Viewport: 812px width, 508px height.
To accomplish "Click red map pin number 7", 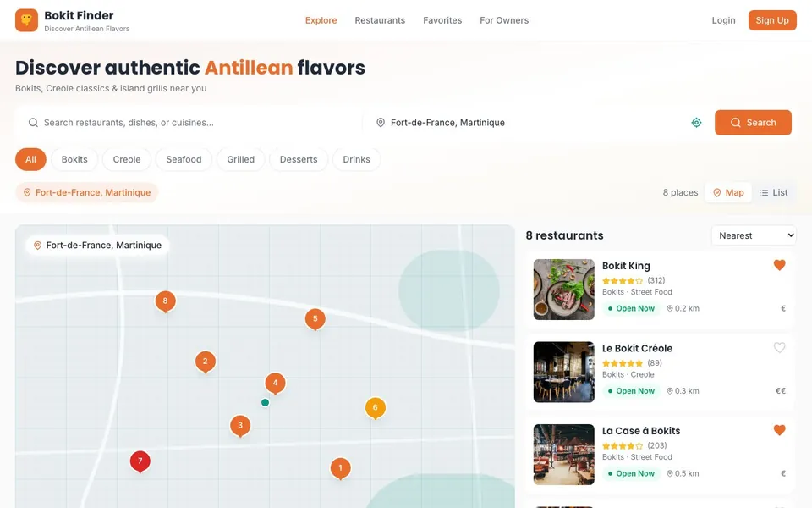I will coord(140,461).
